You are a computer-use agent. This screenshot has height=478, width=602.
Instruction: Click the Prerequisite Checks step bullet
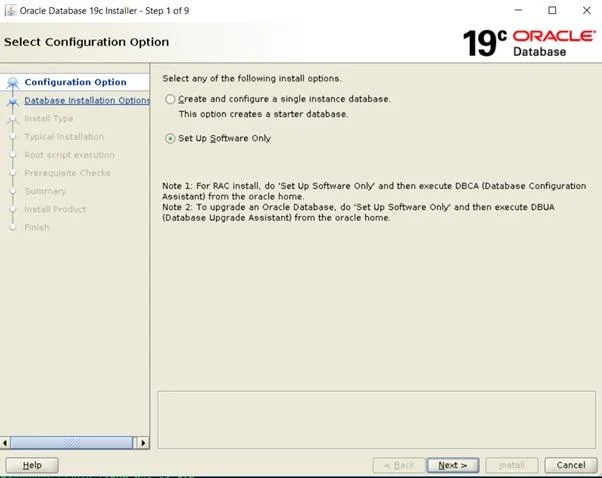coord(13,173)
